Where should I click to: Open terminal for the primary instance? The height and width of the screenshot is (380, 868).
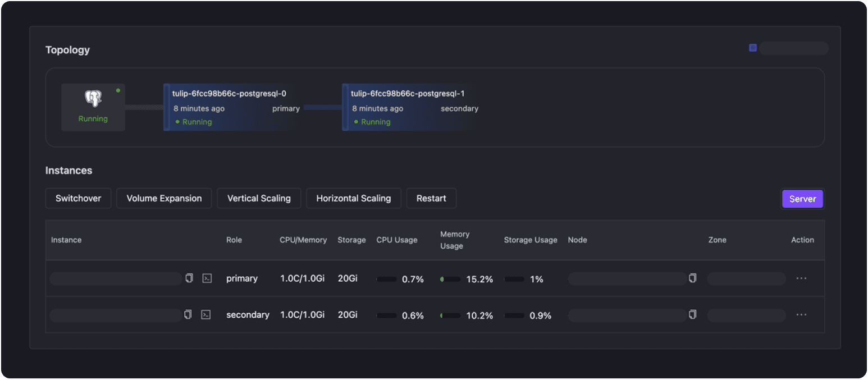click(x=207, y=278)
